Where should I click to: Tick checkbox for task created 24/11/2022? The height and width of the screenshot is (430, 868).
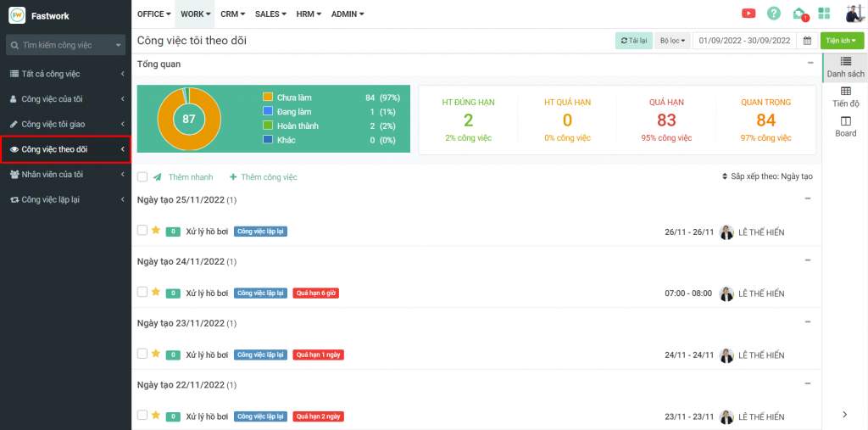(142, 293)
